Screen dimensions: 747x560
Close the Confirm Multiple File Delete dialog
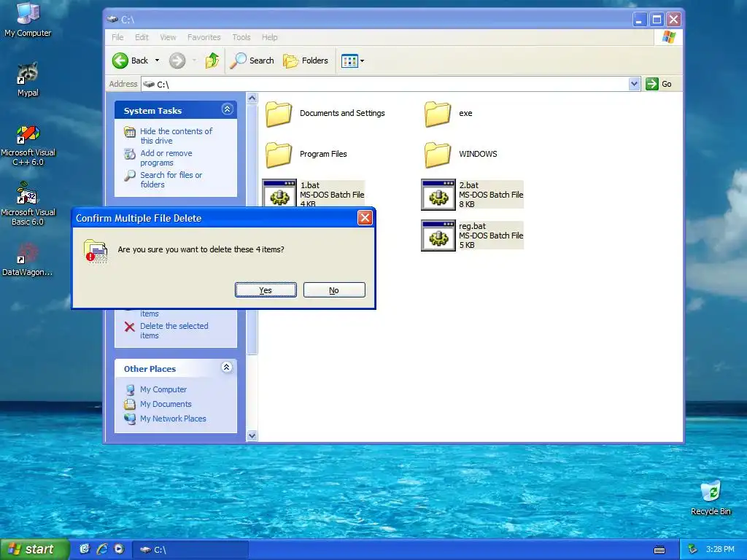tap(365, 217)
